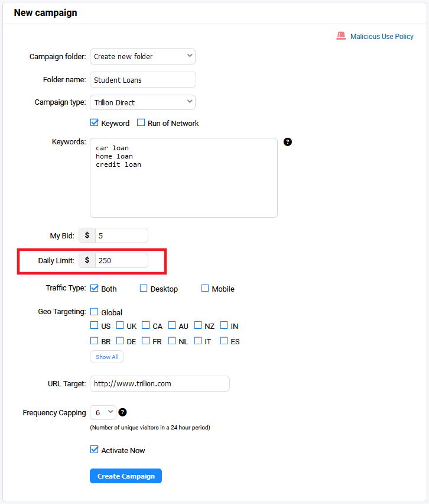The width and height of the screenshot is (429, 504).
Task: Uncheck the Keyword checkbox
Action: pyautogui.click(x=94, y=122)
